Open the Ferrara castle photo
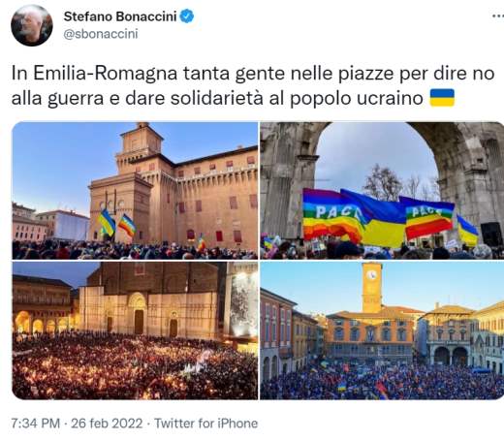 pyautogui.click(x=135, y=191)
